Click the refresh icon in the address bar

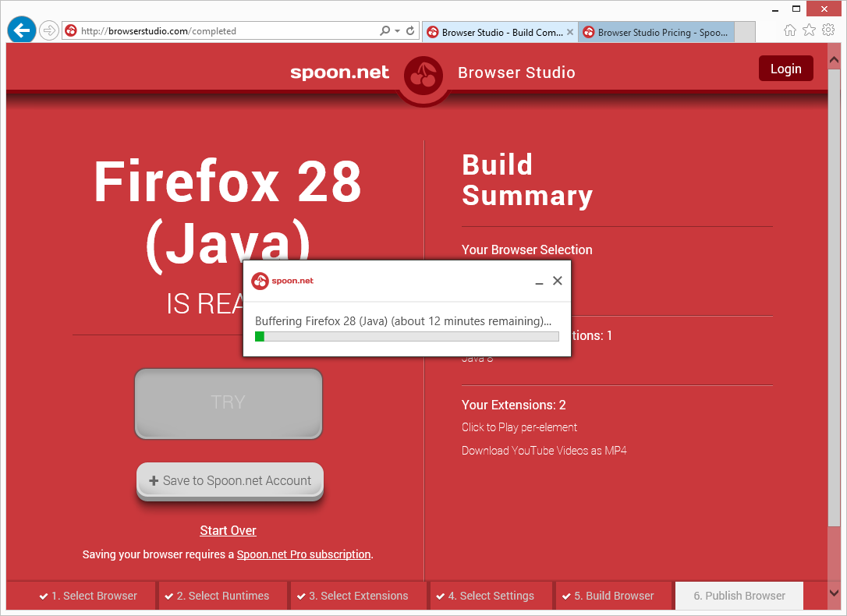pos(410,30)
